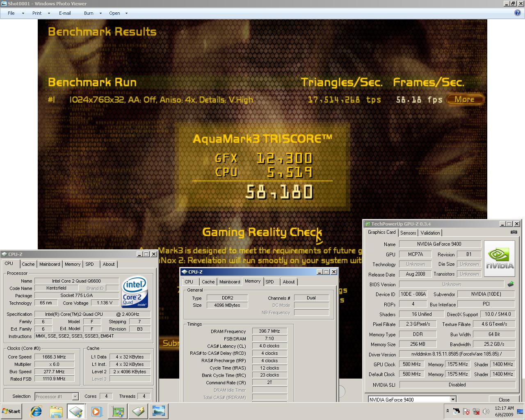
Task: Click the GPU Clock value 580 MHz
Action: pyautogui.click(x=412, y=364)
